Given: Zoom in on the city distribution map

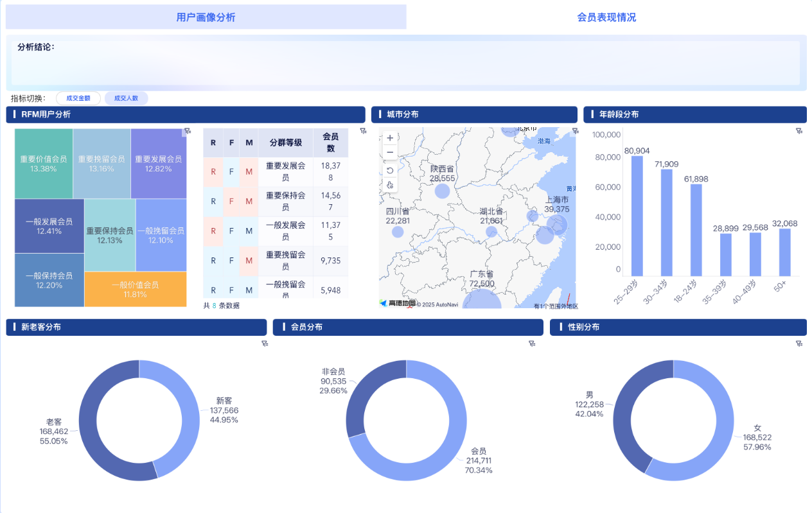Looking at the screenshot, I should 390,137.
